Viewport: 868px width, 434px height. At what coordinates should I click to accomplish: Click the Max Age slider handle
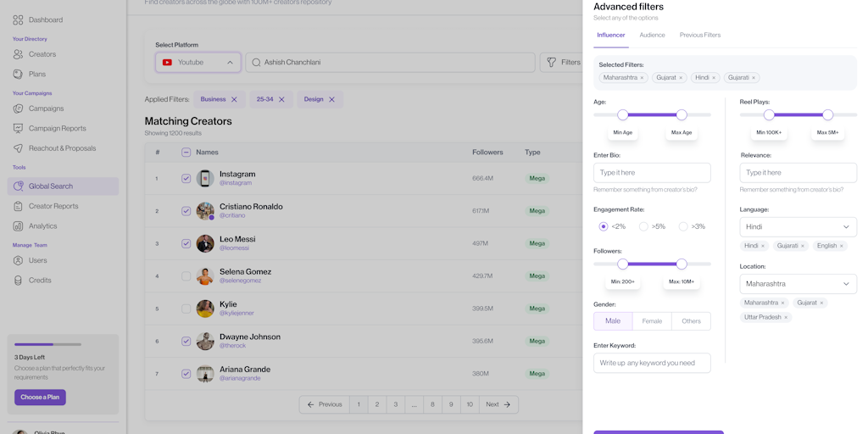(x=682, y=114)
